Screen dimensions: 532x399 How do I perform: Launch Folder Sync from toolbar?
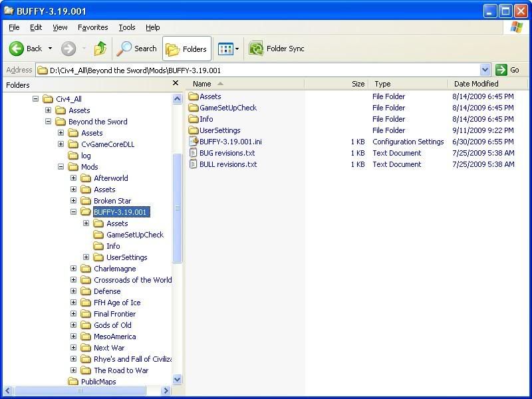pos(277,49)
